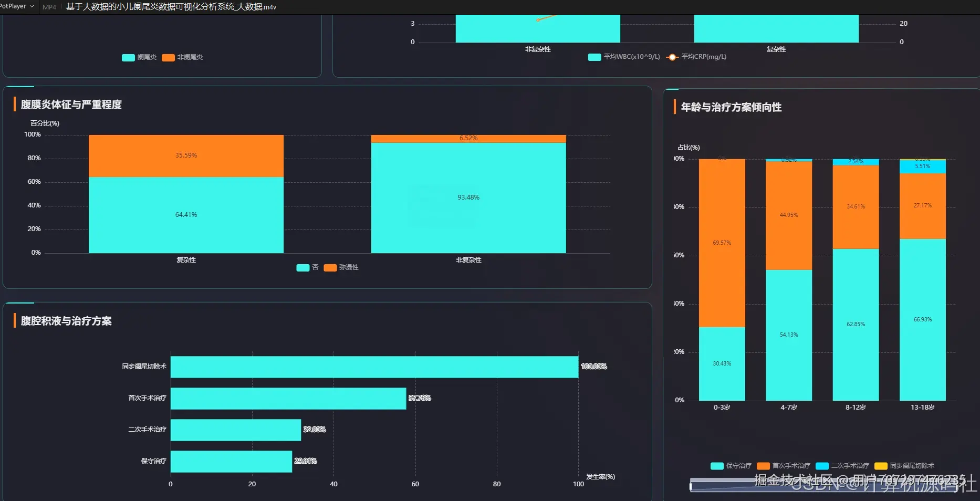Viewport: 980px width, 501px height.
Task: Select the 首次手术治疗 57.78% bar
Action: pyautogui.click(x=288, y=398)
